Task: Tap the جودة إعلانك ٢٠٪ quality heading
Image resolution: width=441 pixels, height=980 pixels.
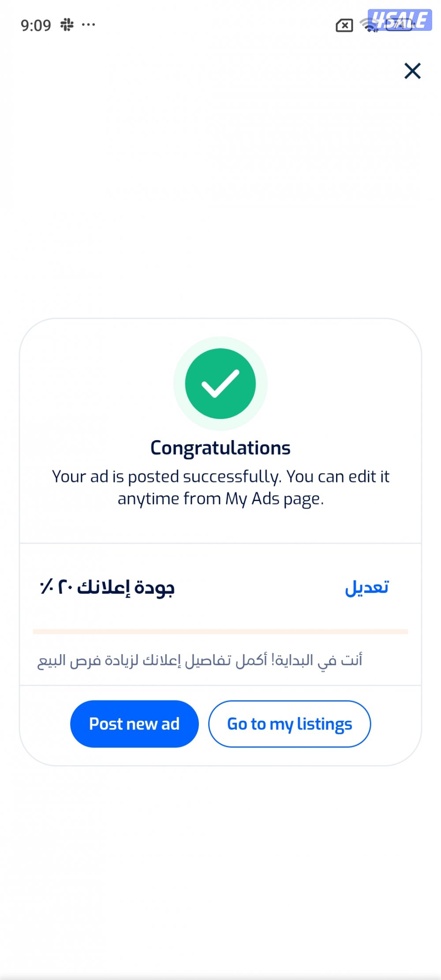Action: click(107, 588)
